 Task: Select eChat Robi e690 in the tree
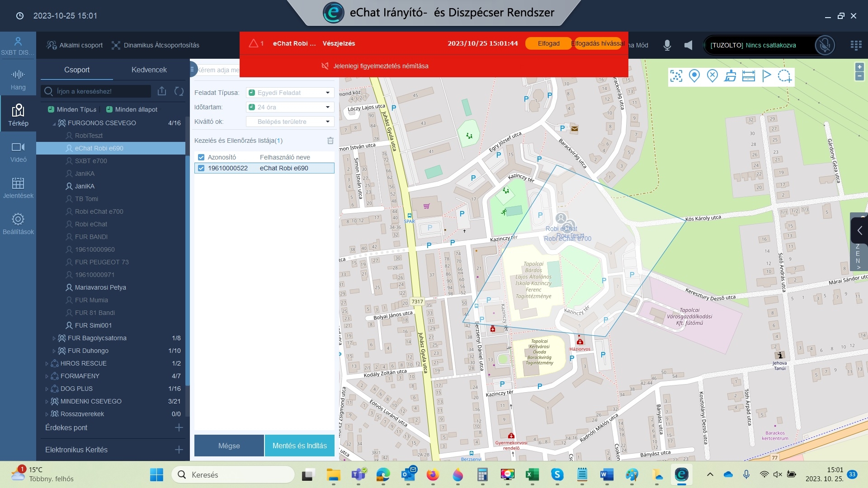[111, 148]
